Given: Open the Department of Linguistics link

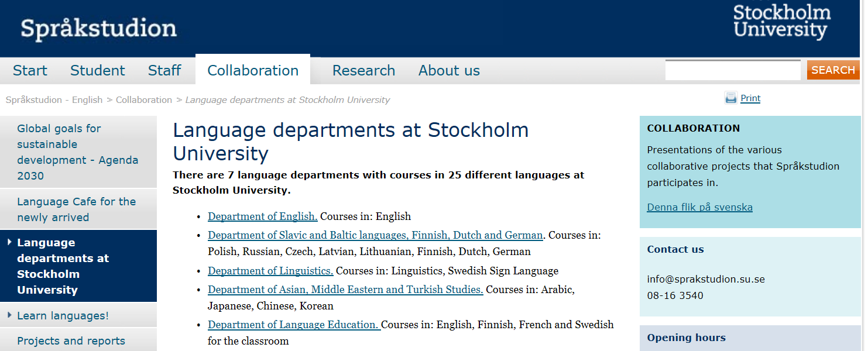Looking at the screenshot, I should [x=270, y=271].
